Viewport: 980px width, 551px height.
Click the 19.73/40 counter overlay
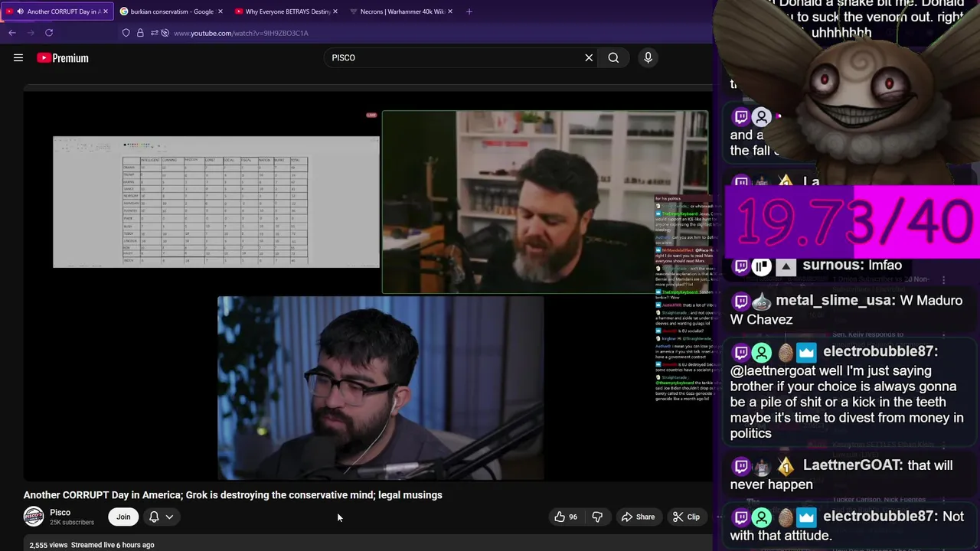tap(853, 222)
